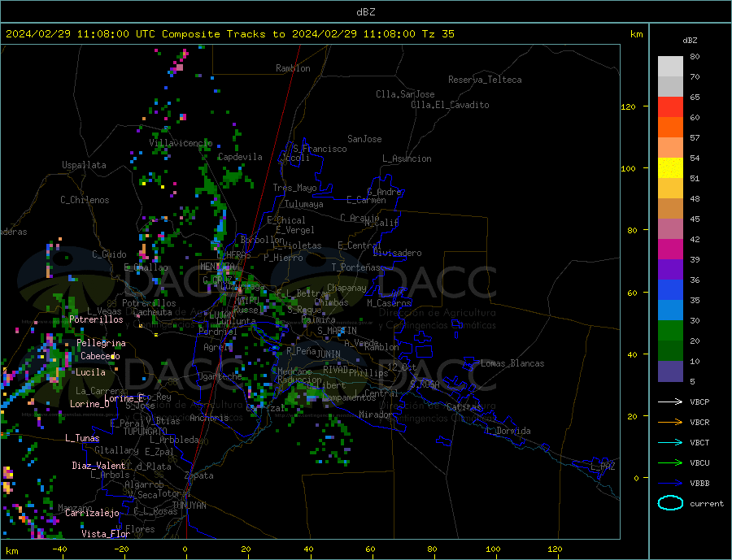Click the green VBCU arrow in the legend
Viewport: 732px width, 560px height.
[x=670, y=463]
